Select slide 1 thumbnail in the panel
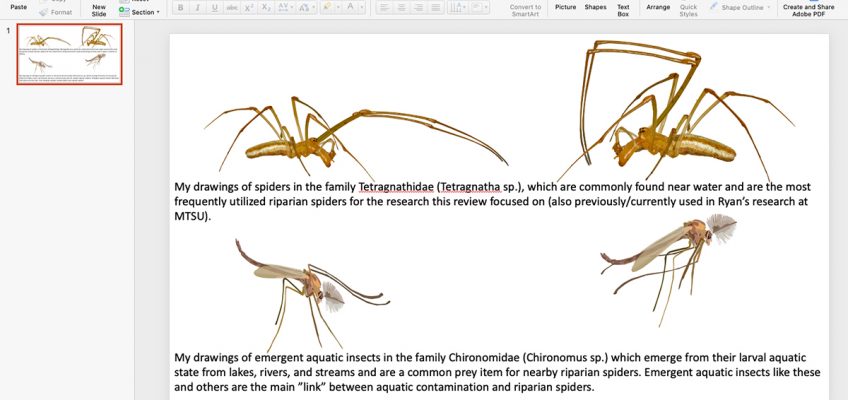Screen dimensions: 848x400 [70, 54]
